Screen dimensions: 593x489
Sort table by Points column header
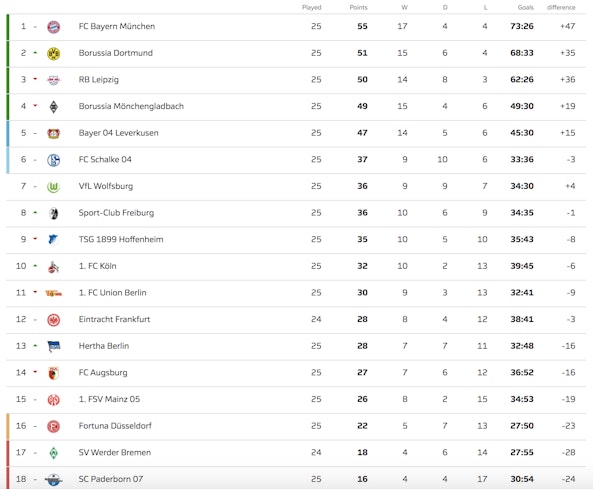(359, 7)
